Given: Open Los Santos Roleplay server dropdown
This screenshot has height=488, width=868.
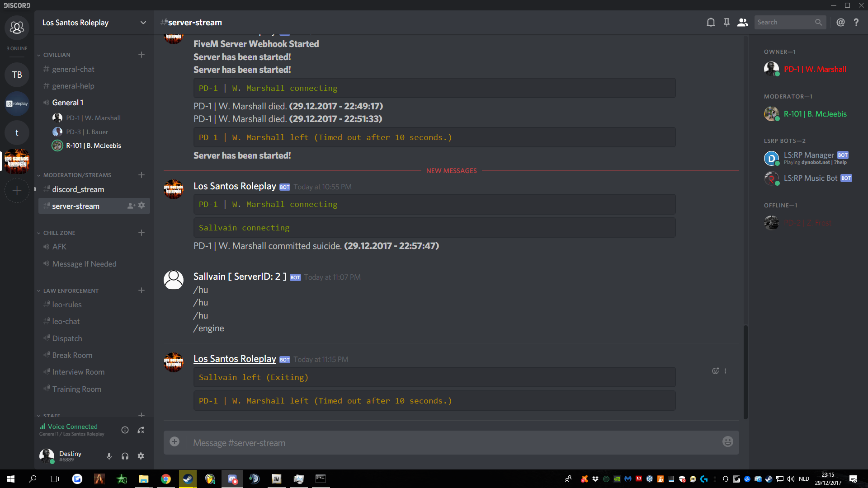Looking at the screenshot, I should click(x=143, y=23).
